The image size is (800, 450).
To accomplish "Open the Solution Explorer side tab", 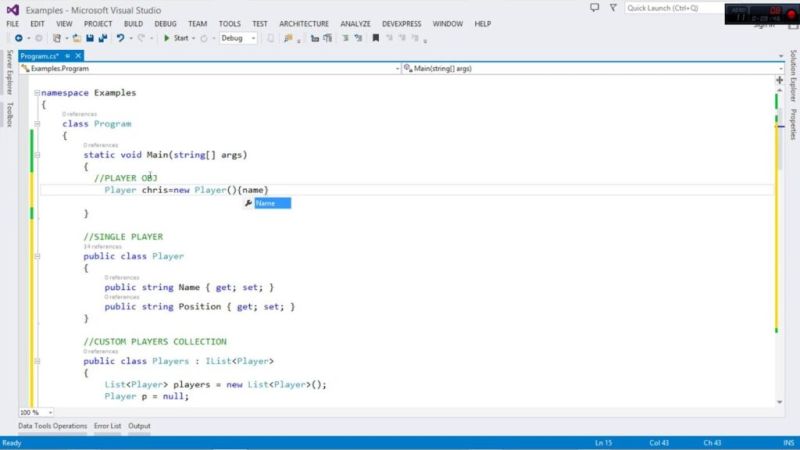I will tap(793, 76).
